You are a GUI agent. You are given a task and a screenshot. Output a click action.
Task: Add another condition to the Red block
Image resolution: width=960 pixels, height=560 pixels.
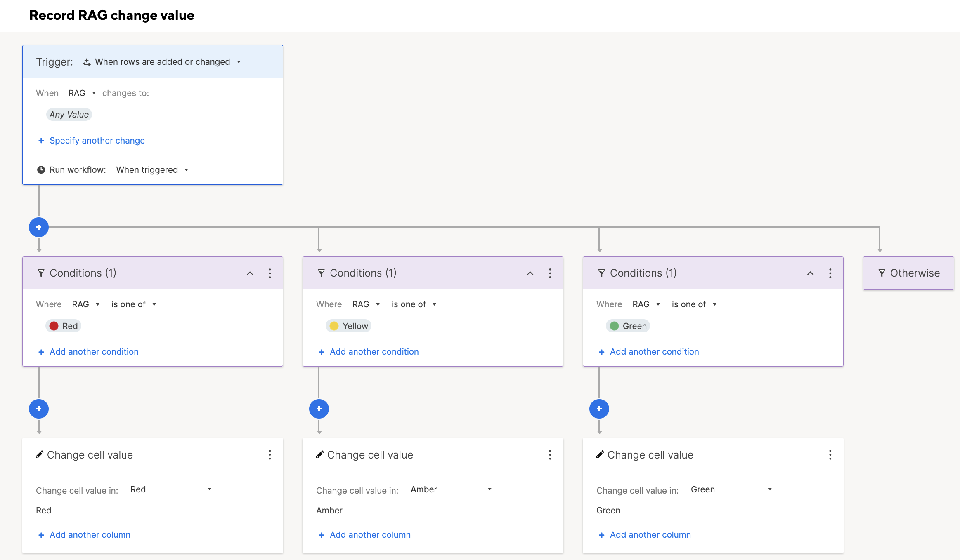point(88,352)
